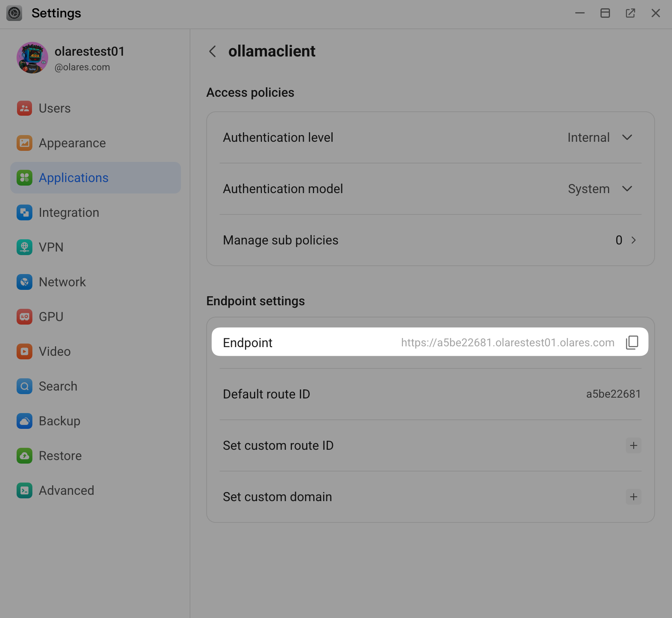Open Network settings via its icon
This screenshot has height=618, width=672.
[x=24, y=282]
